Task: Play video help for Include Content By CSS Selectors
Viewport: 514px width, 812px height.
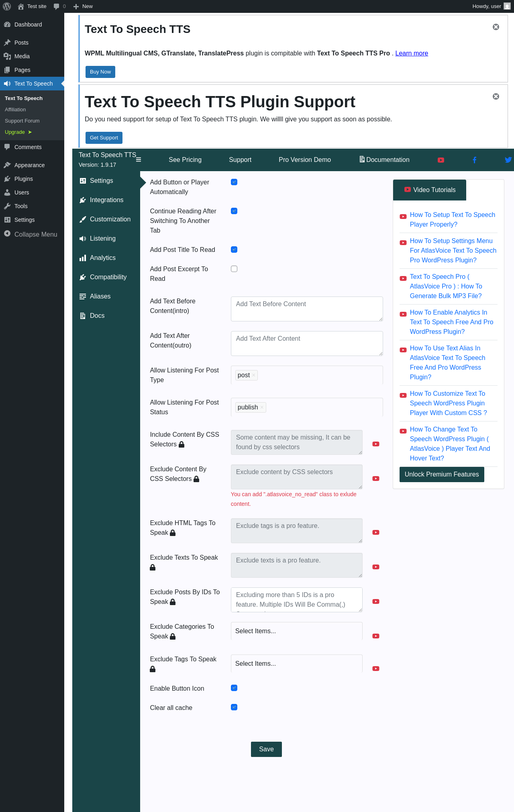Action: pos(376,444)
